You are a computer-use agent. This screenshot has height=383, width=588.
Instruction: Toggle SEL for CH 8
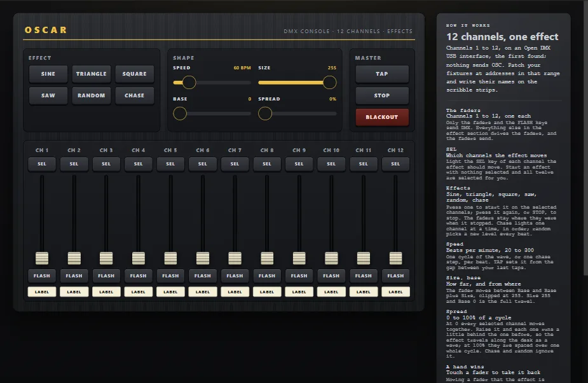267,164
